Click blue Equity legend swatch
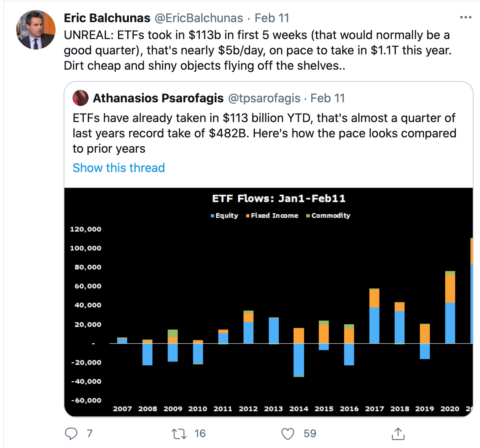Image resolution: width=480 pixels, height=448 pixels. pyautogui.click(x=213, y=216)
